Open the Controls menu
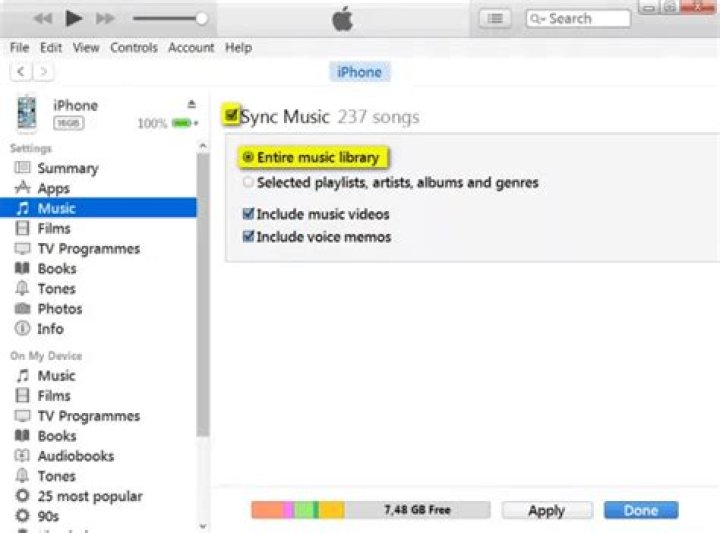 point(134,47)
